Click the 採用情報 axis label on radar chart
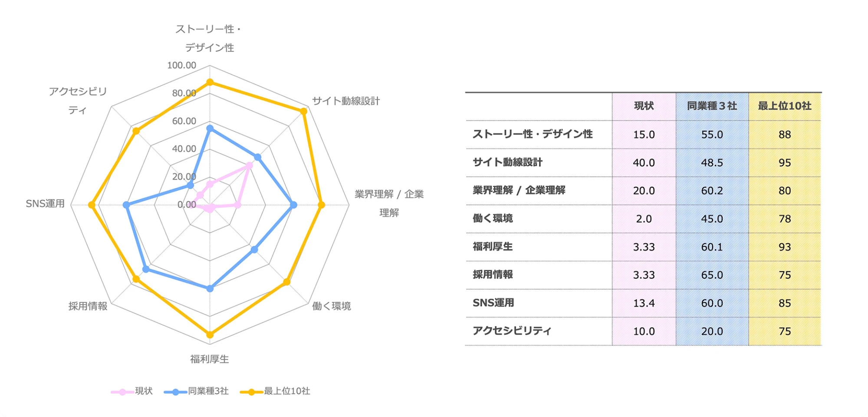Image resolution: width=868 pixels, height=417 pixels. (x=88, y=306)
